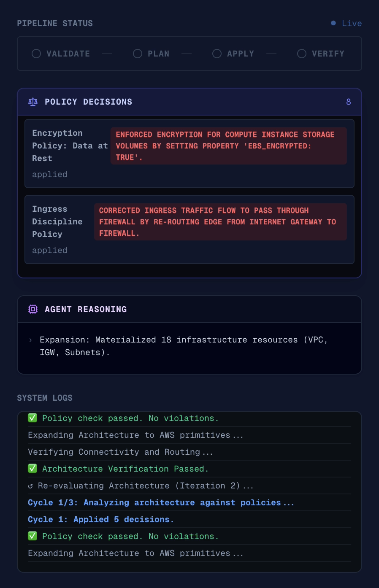The width and height of the screenshot is (379, 588).
Task: Collapse the Policy Decisions panel header
Action: pos(189,102)
